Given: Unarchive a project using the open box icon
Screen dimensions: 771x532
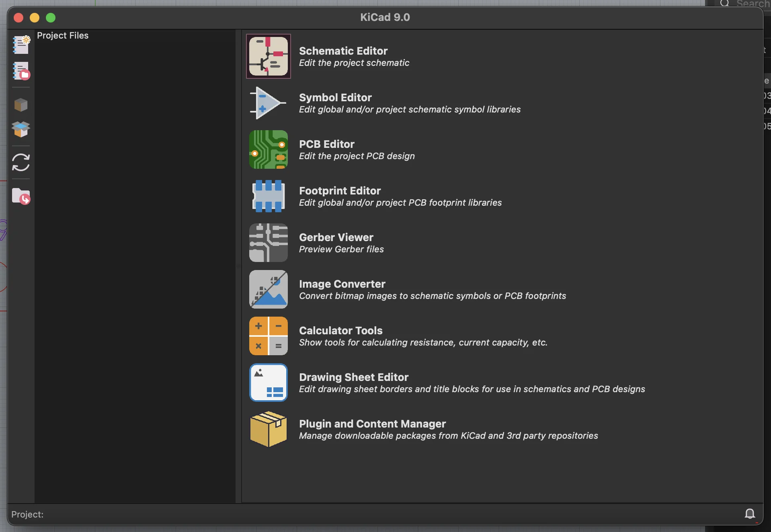Looking at the screenshot, I should (21, 129).
